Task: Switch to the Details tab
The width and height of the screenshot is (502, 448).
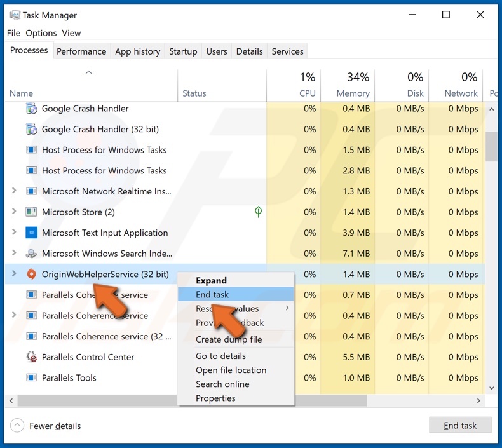Action: click(x=249, y=51)
